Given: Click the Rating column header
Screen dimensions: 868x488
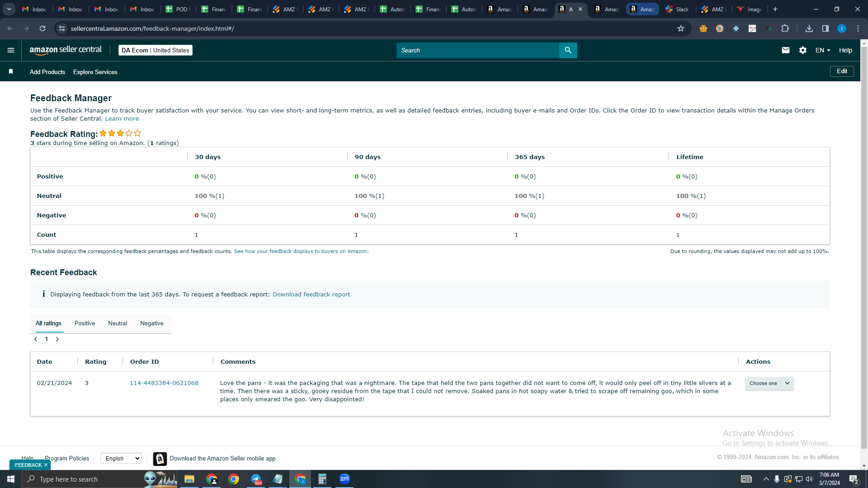Looking at the screenshot, I should coord(96,362).
